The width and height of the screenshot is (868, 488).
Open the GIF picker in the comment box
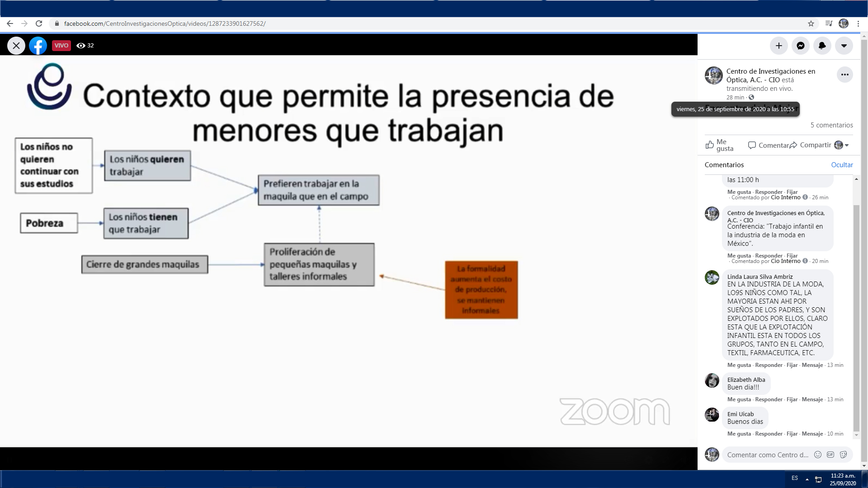tap(830, 455)
